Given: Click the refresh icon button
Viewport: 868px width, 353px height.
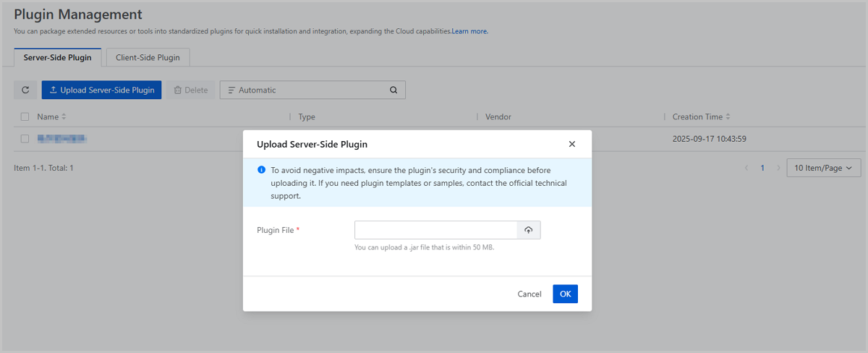Looking at the screenshot, I should (25, 90).
